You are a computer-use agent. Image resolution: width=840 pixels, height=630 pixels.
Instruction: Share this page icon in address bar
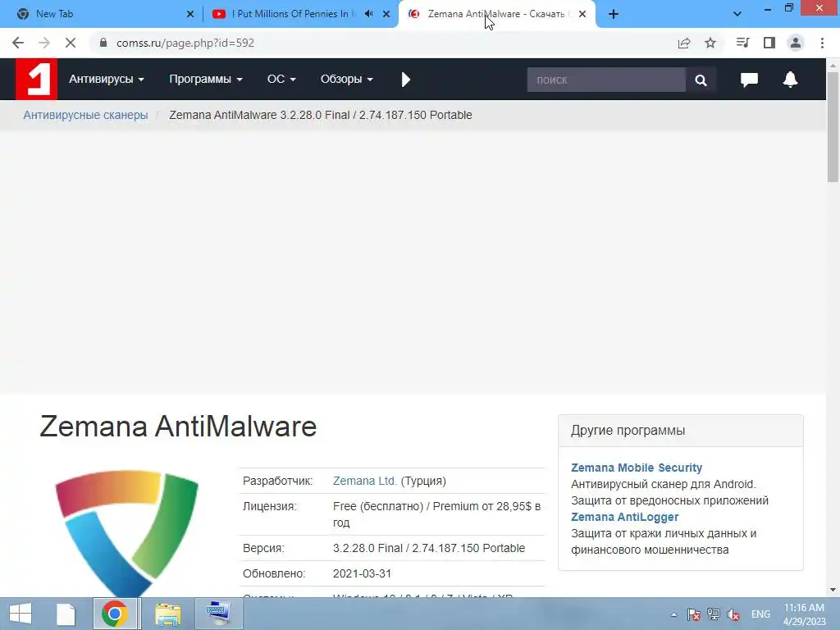[x=684, y=43]
